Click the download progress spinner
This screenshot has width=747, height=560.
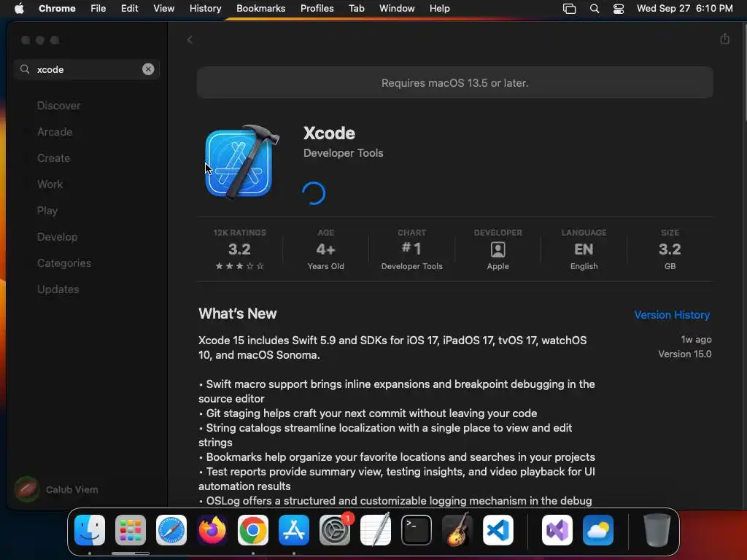tap(314, 193)
